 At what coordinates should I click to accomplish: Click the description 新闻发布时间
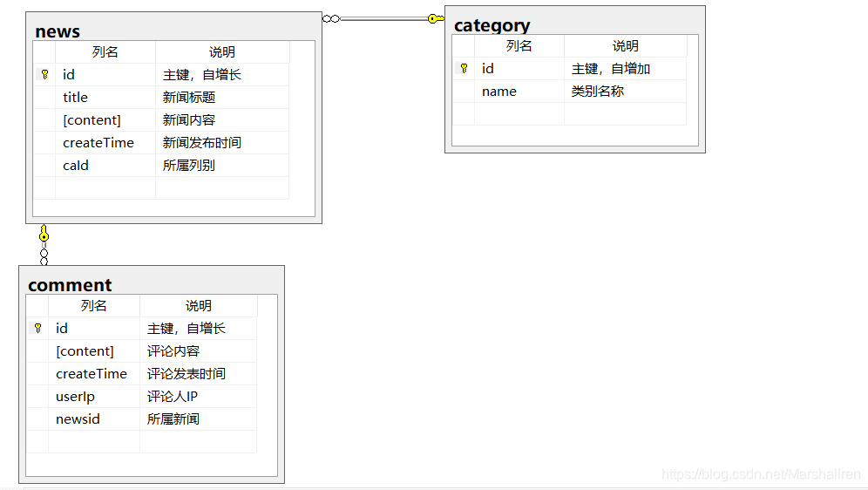tap(202, 143)
